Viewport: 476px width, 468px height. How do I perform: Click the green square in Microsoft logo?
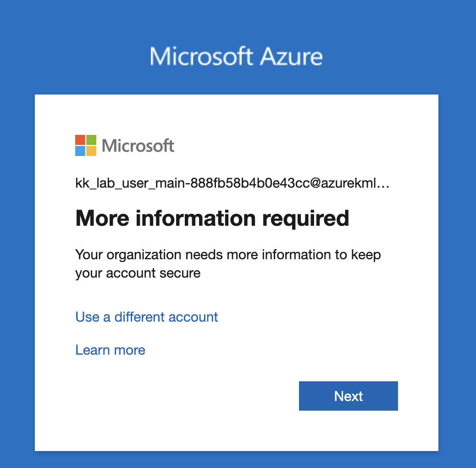[x=91, y=140]
